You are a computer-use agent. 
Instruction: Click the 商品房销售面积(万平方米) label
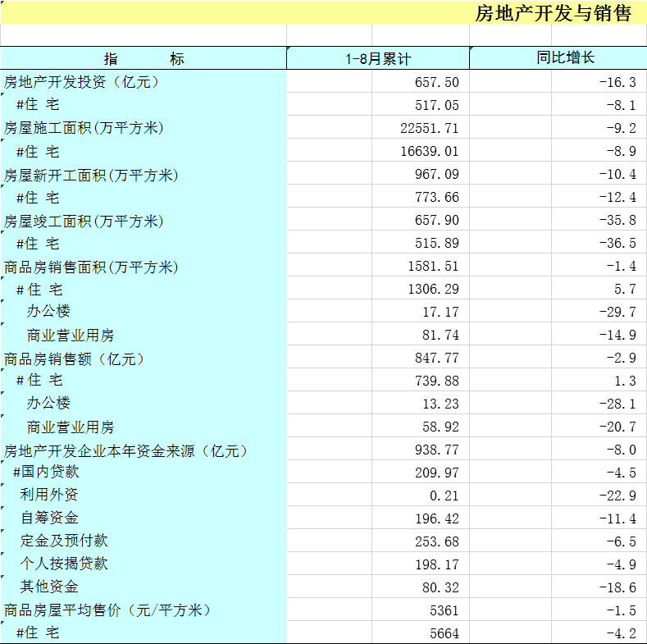(91, 267)
